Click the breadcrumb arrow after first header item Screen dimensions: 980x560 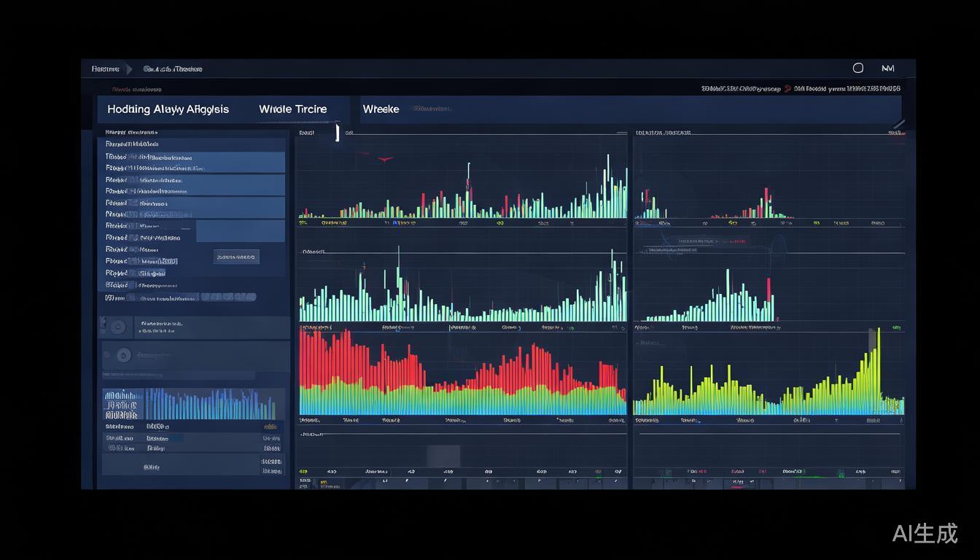click(129, 69)
